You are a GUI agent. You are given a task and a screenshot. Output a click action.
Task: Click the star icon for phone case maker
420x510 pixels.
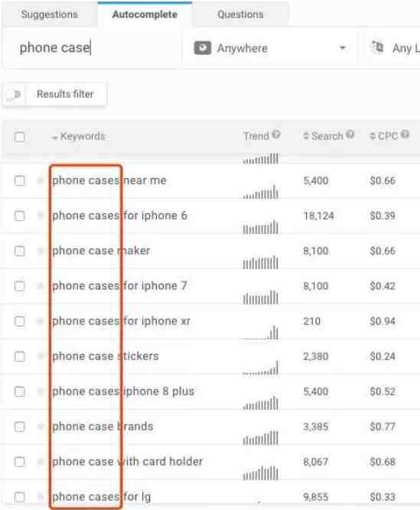pyautogui.click(x=41, y=251)
